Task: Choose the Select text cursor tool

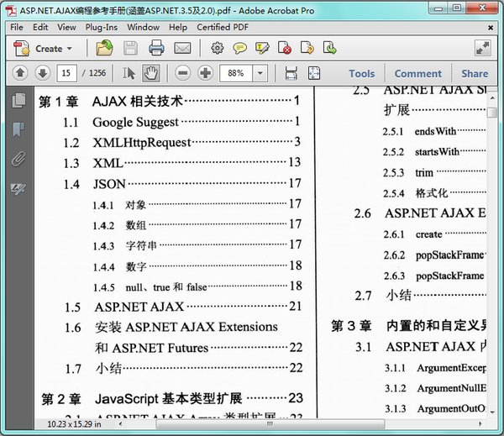Action: (129, 73)
